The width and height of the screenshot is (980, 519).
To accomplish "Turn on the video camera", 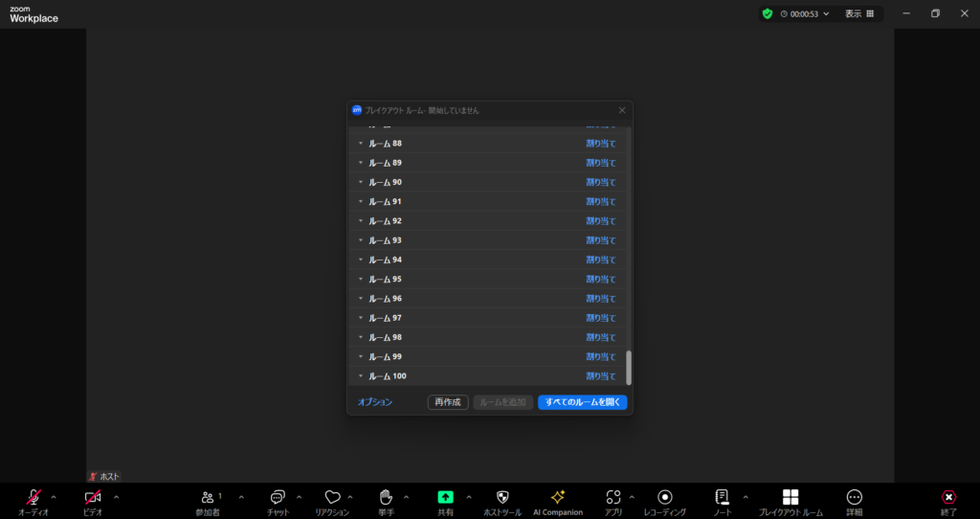I will click(x=93, y=497).
